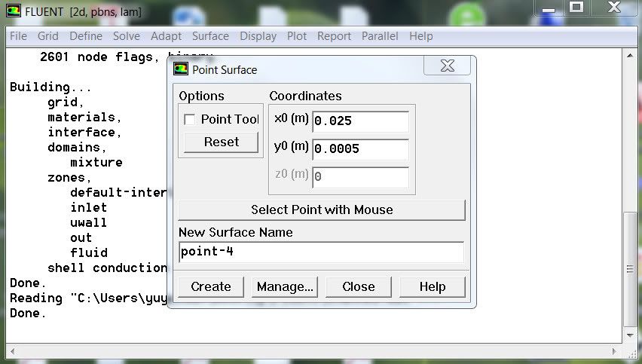Click the x0 (m) coordinate field
642x364 pixels.
[360, 121]
